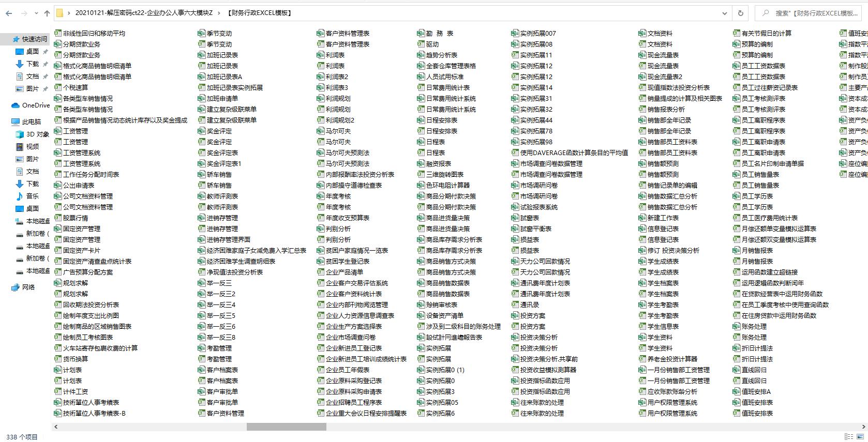This screenshot has width=868, height=442.
Task: Click the file icon of 非线性回归和移动平均
Action: tap(58, 33)
